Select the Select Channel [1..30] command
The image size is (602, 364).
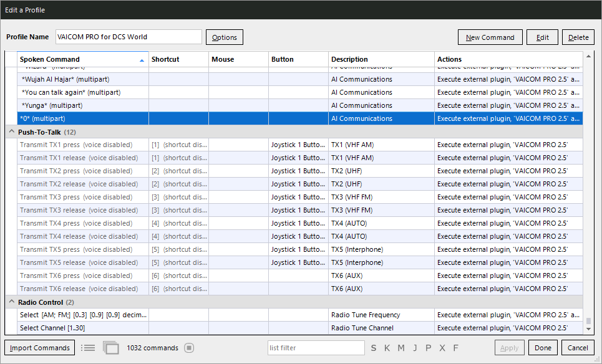pyautogui.click(x=300, y=328)
